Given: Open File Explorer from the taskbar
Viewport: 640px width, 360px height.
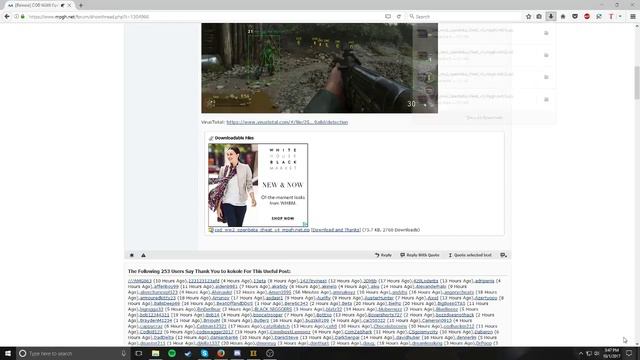Looking at the screenshot, I should (x=156, y=353).
